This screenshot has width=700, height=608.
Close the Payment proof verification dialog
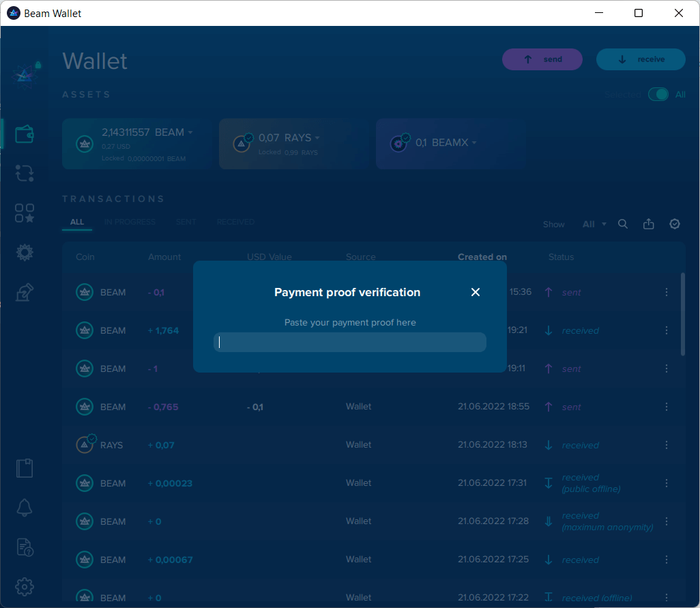[x=476, y=292]
